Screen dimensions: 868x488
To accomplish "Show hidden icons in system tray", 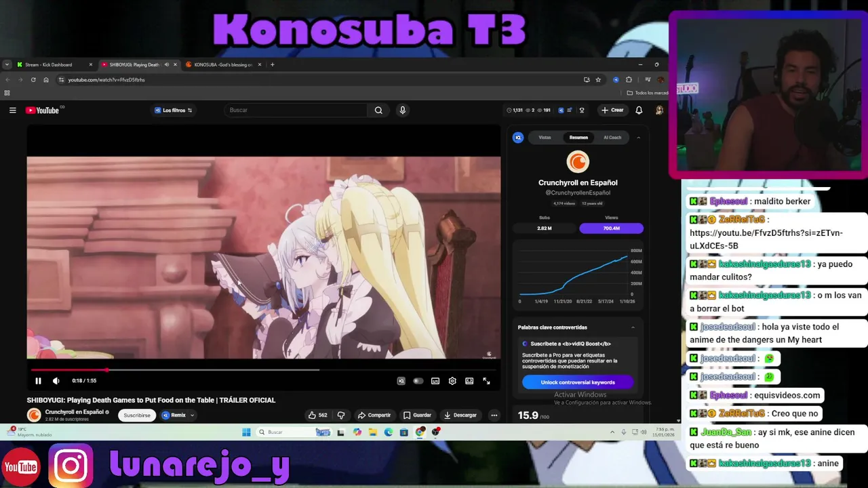I will pos(612,432).
